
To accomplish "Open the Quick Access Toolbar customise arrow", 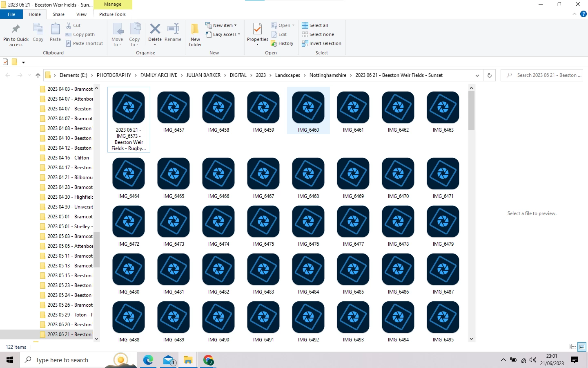I will coord(23,62).
